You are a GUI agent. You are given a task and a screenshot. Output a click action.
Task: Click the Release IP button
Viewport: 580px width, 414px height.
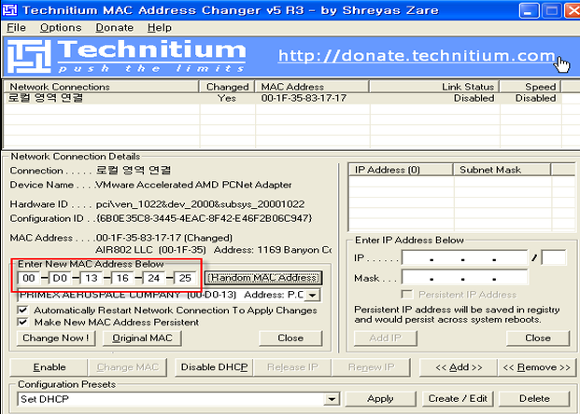(x=293, y=367)
